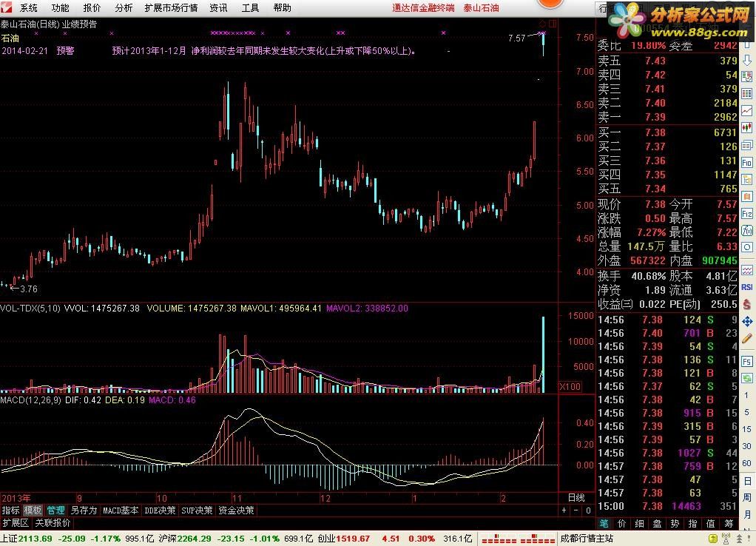The height and width of the screenshot is (546, 756).
Task: Open the 工具 menu
Action: point(250,7)
